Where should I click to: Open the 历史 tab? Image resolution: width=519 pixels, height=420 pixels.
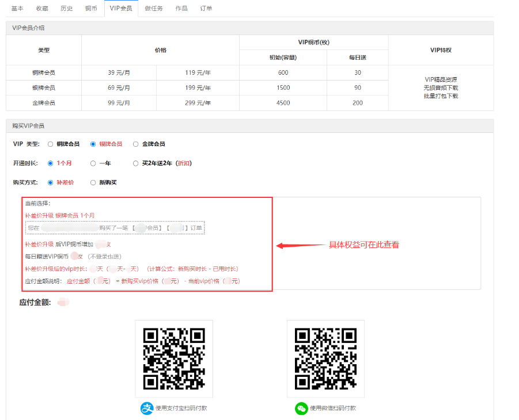point(66,8)
